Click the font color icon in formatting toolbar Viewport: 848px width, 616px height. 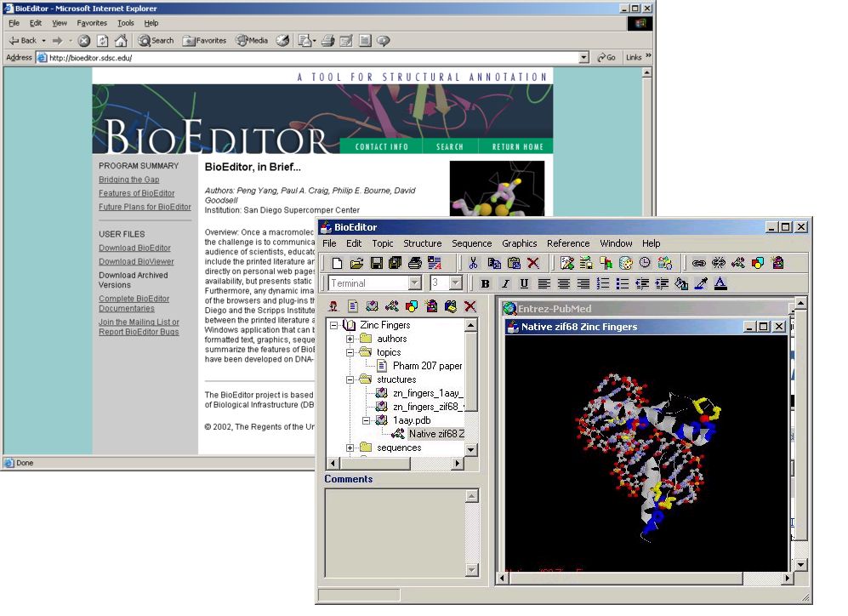(x=720, y=283)
